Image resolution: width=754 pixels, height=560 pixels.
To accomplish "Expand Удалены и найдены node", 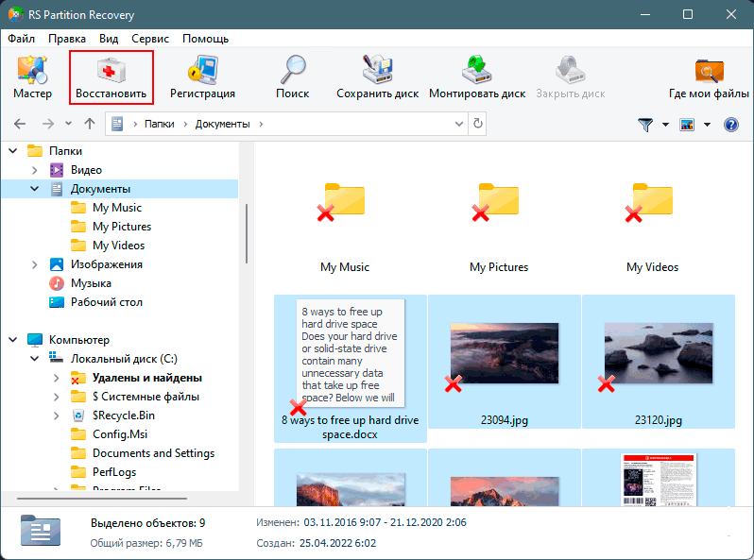I will (x=57, y=378).
